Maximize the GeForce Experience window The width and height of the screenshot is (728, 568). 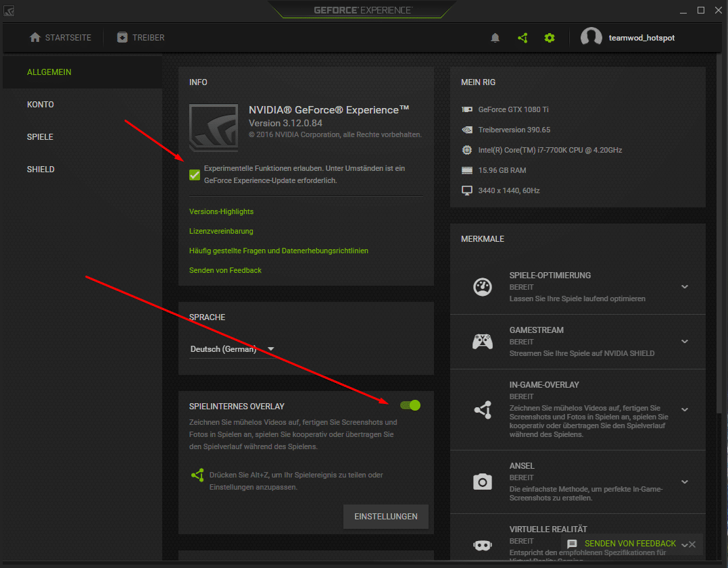point(701,10)
